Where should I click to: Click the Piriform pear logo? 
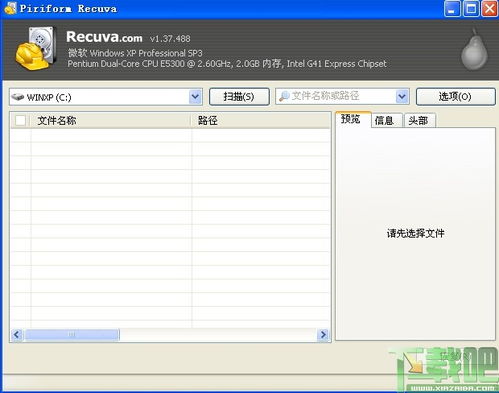click(x=475, y=49)
